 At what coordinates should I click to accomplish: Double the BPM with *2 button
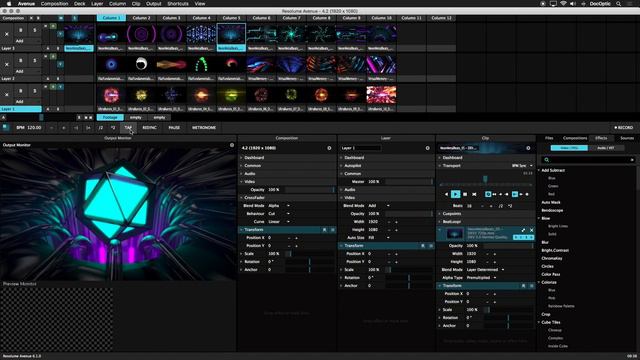113,128
